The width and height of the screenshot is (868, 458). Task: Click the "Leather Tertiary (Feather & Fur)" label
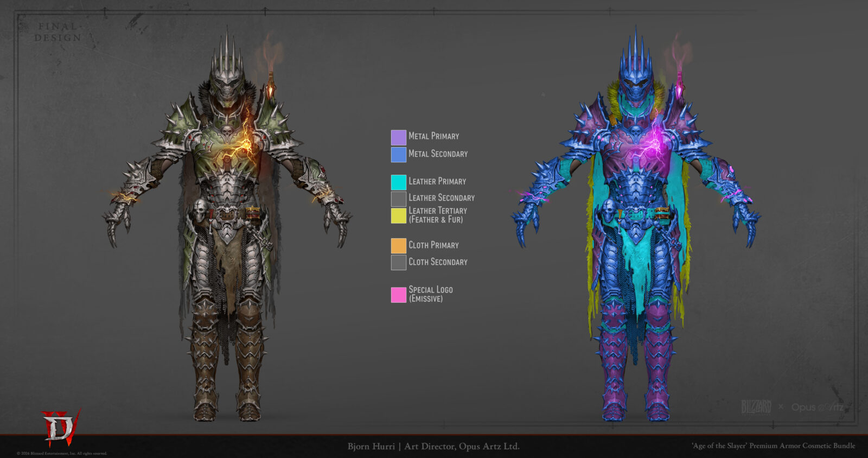click(438, 215)
